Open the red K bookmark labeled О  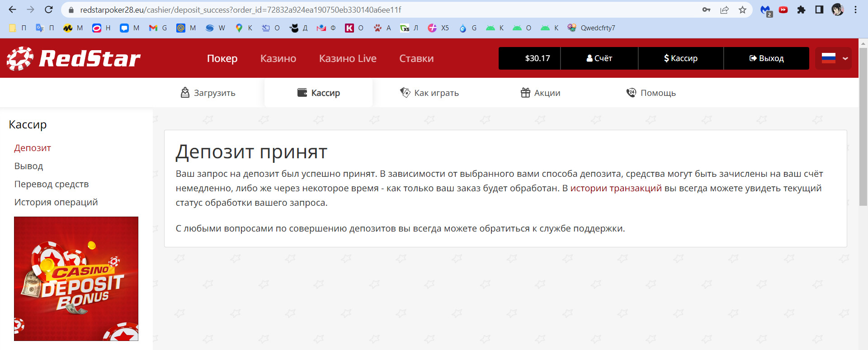coord(354,28)
